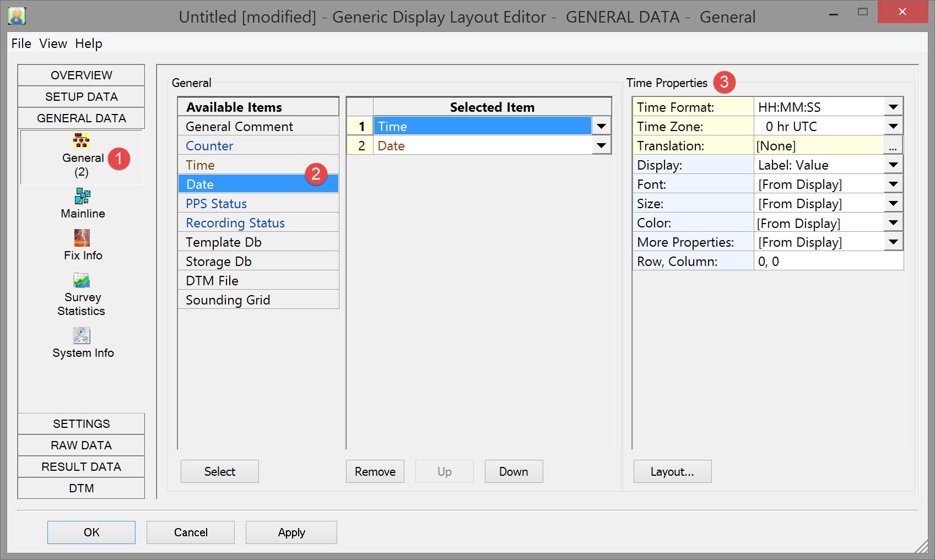Open the Mainline display icon
Screen dimensions: 935x560
(x=83, y=196)
